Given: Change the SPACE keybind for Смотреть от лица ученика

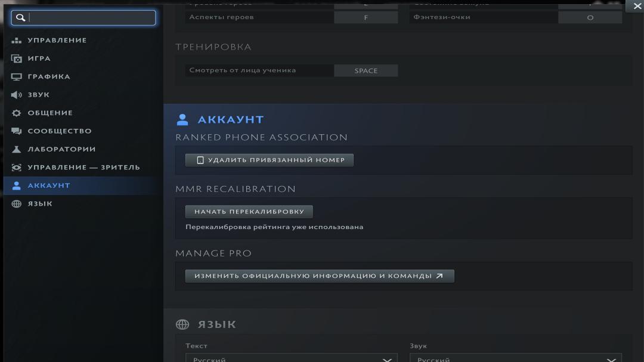Looking at the screenshot, I should pyautogui.click(x=366, y=71).
